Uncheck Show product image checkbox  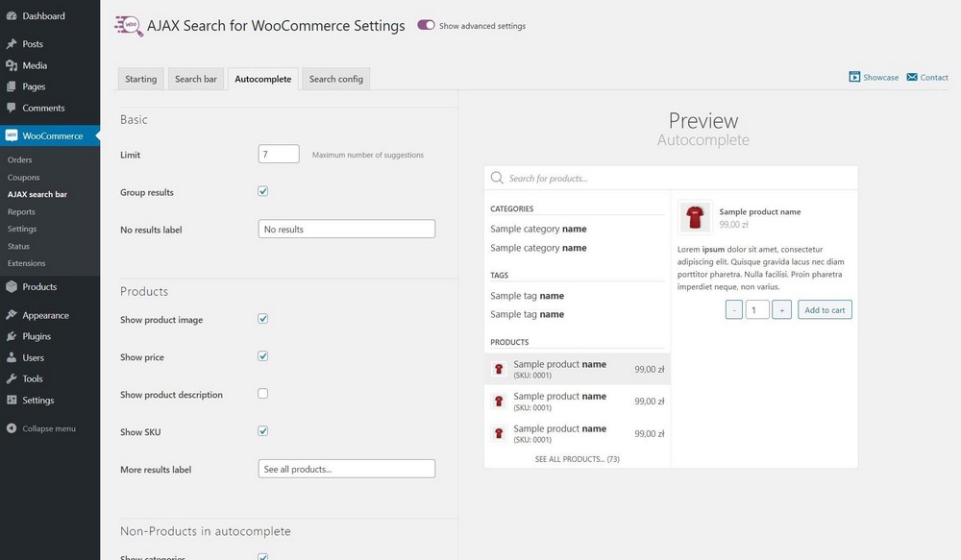[263, 319]
